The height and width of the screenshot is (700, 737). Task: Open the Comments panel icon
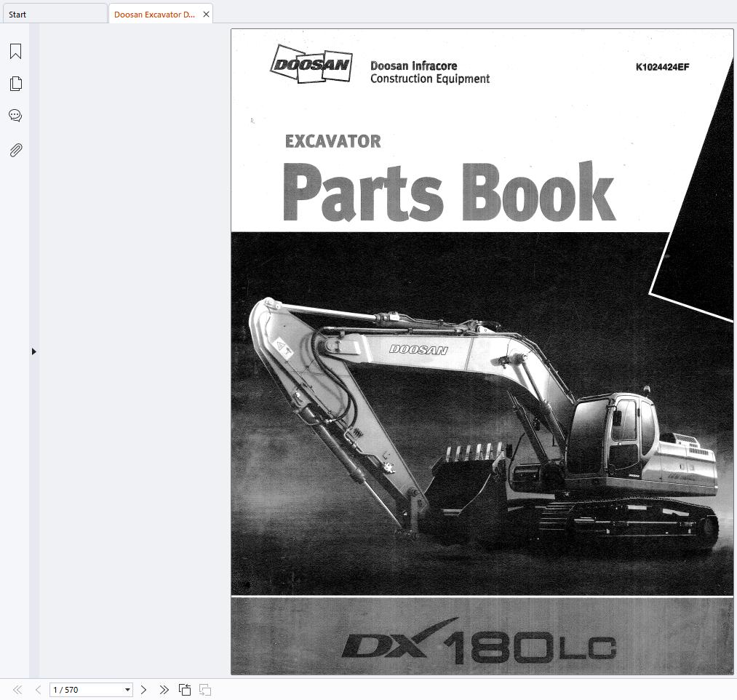tap(15, 116)
